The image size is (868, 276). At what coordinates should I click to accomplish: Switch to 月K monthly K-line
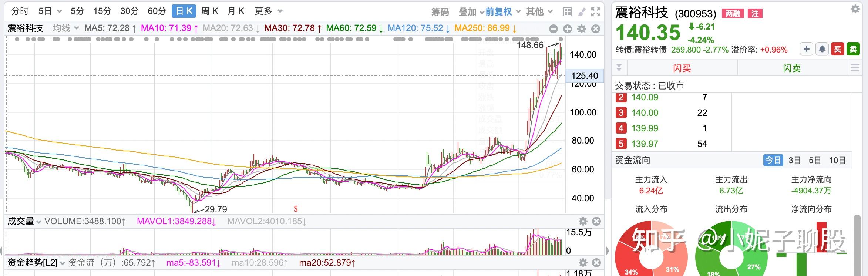coord(236,11)
